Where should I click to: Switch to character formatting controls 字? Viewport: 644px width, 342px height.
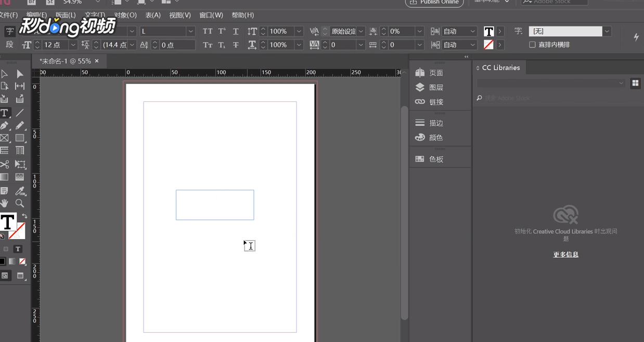pos(9,31)
